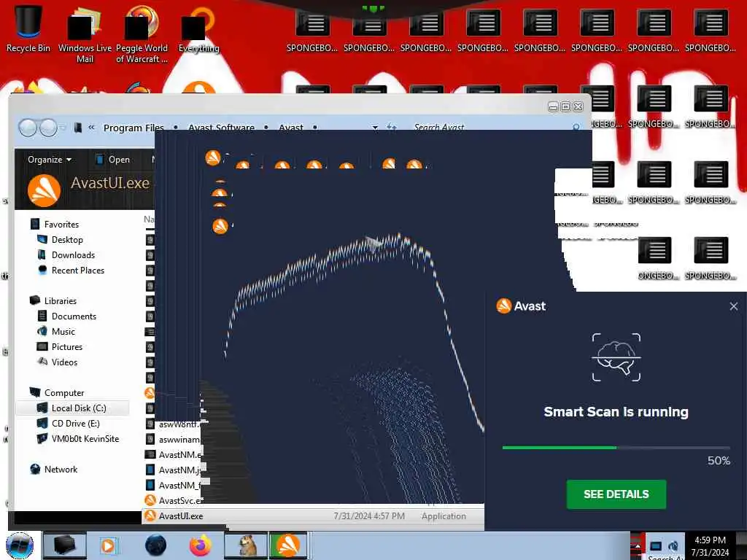Click the monitor icon in the system tray
Viewport: 747px width, 560px height.
click(656, 545)
